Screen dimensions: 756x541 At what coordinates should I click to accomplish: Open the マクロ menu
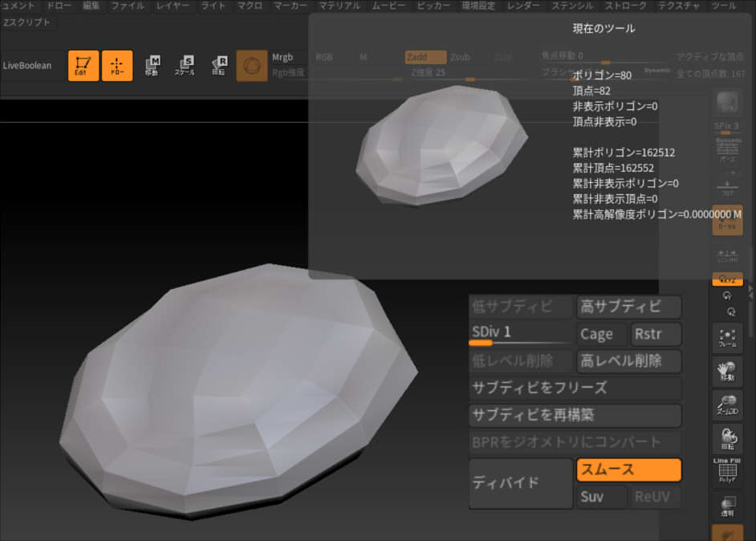(x=250, y=6)
